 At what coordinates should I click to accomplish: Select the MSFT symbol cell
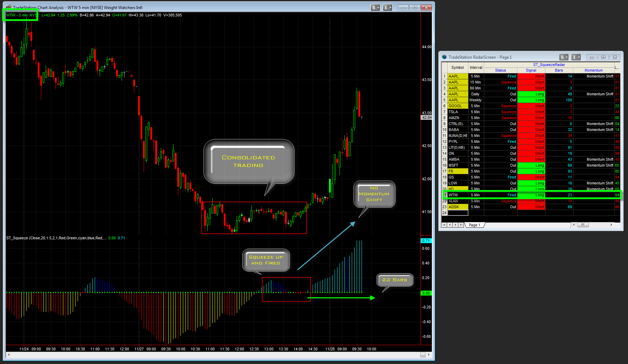pos(458,165)
